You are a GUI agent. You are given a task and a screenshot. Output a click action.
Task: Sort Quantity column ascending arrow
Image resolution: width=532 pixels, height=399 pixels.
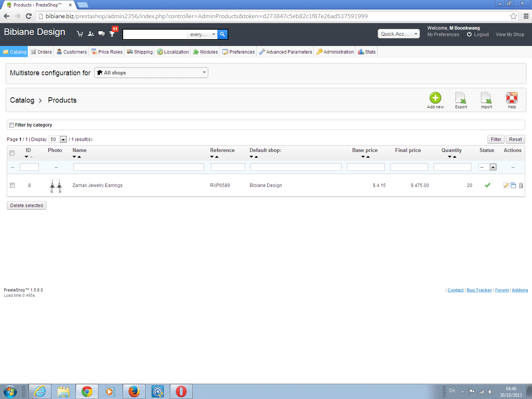click(454, 157)
